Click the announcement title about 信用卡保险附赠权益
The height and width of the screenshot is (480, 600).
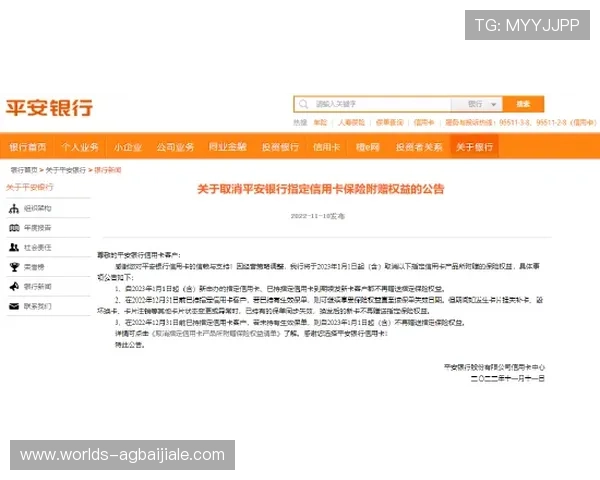321,189
